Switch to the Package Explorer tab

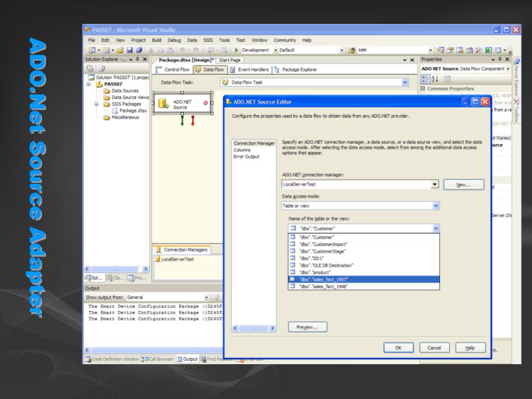(x=296, y=70)
